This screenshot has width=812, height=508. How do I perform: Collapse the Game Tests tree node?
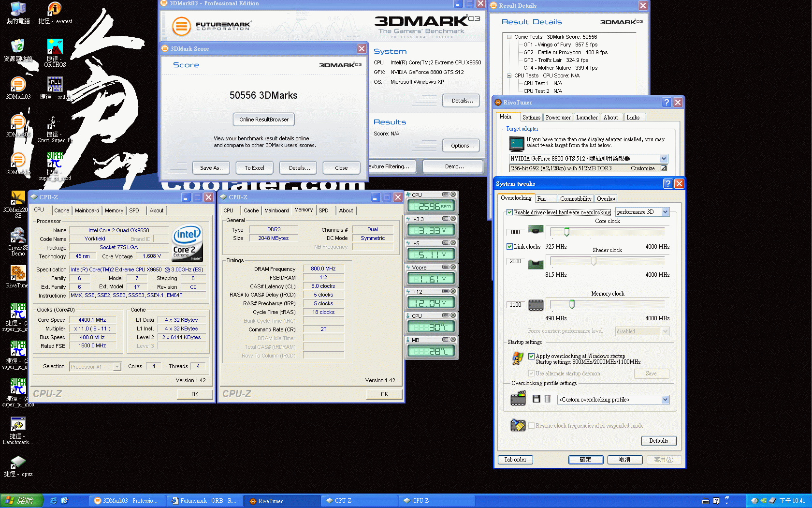pos(509,37)
